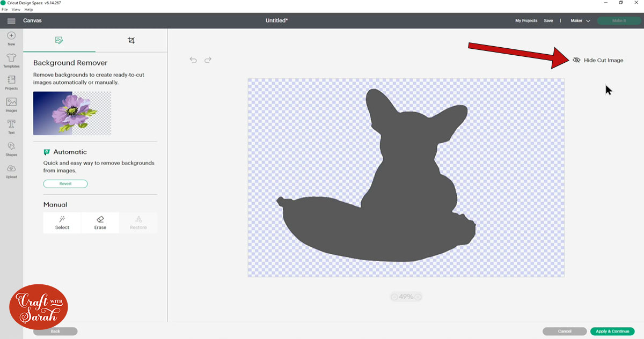The width and height of the screenshot is (644, 339).
Task: Toggle Hide Cut Image preview
Action: [x=598, y=60]
